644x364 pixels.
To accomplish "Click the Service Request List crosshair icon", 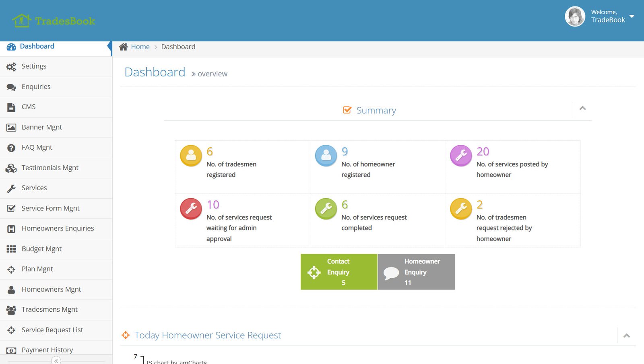I will click(11, 330).
